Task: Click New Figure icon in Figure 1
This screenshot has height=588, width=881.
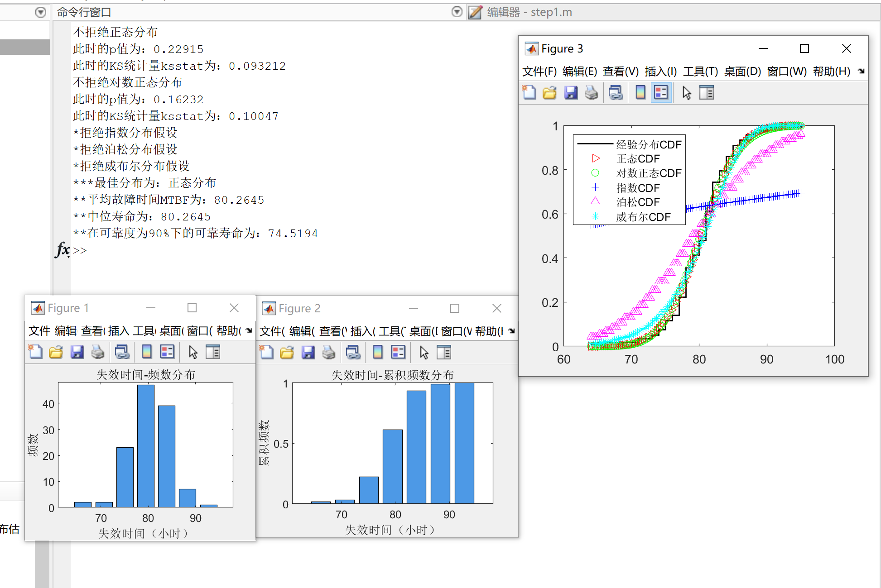Action: point(35,352)
